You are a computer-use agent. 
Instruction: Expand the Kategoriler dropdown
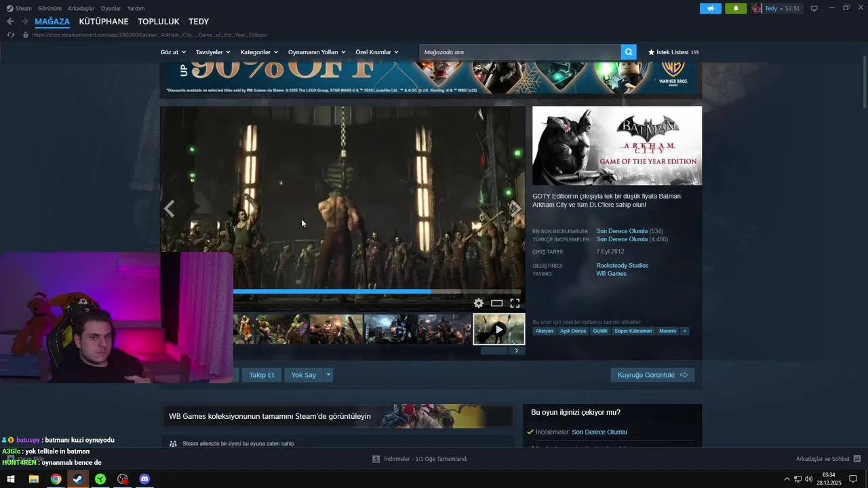(x=259, y=52)
